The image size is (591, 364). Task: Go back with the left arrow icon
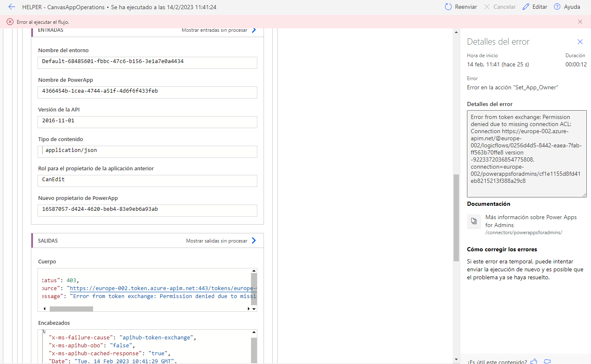tap(12, 7)
